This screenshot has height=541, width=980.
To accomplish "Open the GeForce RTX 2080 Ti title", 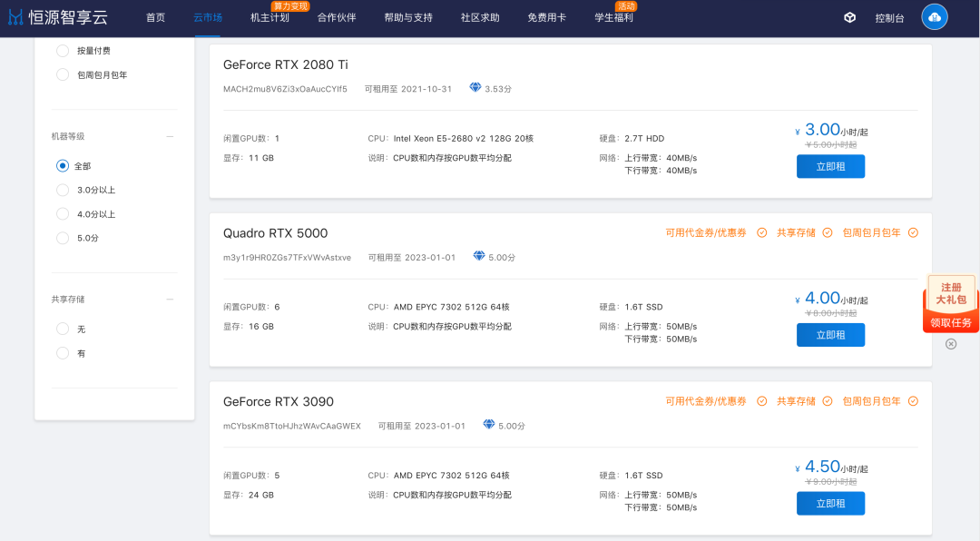I will tap(286, 64).
